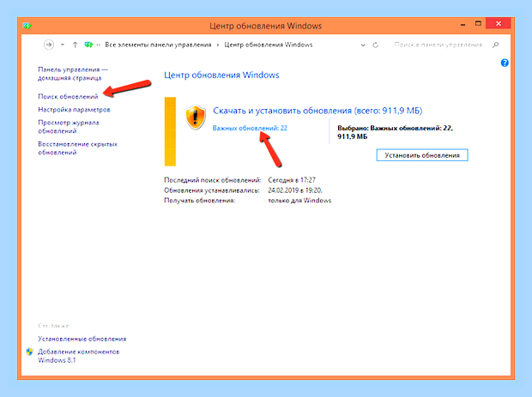Click the yellow warning shield icon
The height and width of the screenshot is (397, 532).
[196, 117]
